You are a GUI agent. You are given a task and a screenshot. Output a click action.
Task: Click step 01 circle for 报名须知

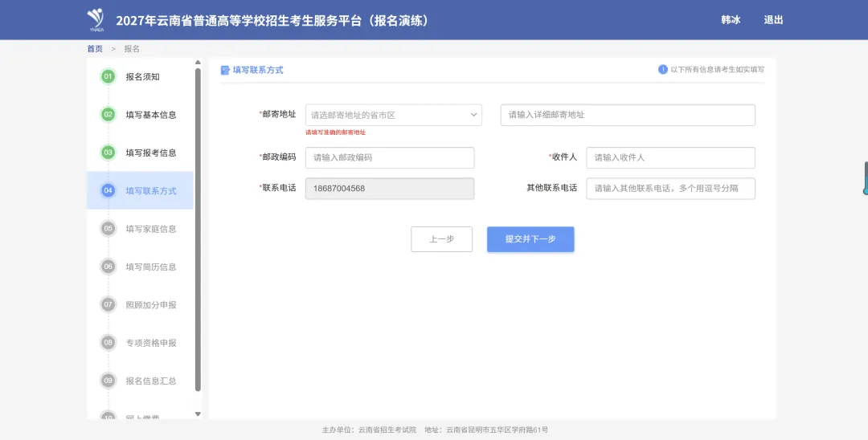tap(108, 76)
